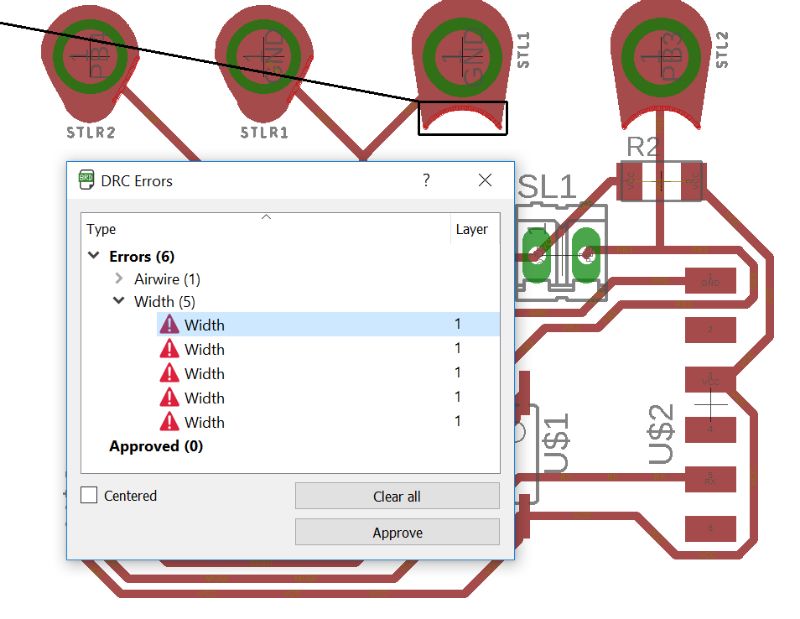800x619 pixels.
Task: Click the left green pad of SL1
Action: (x=536, y=254)
